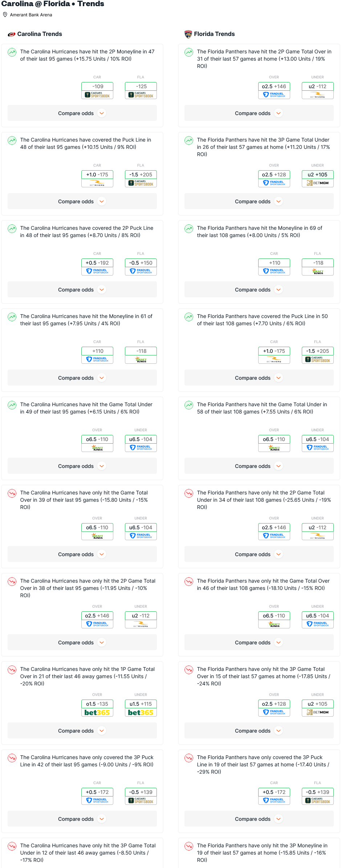Click the Amerant Bank Arena venue text

[x=31, y=15]
